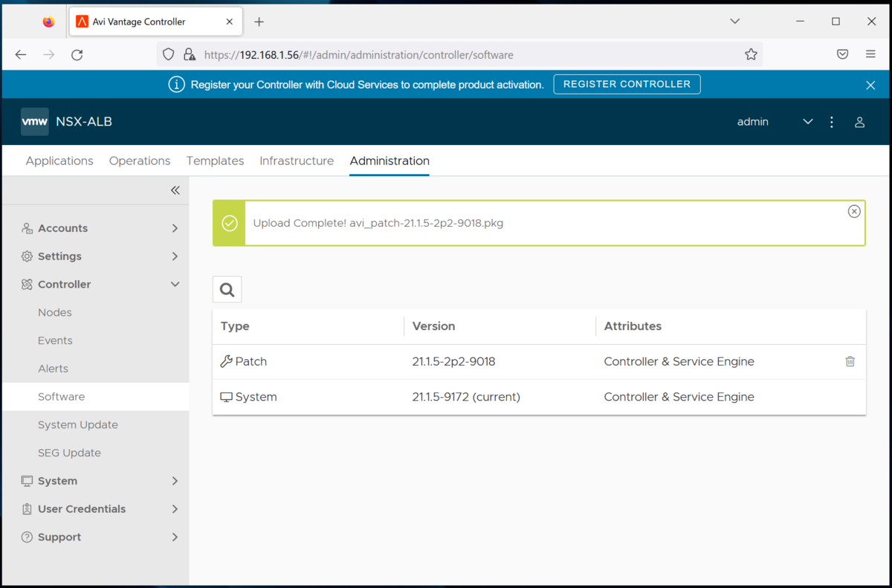This screenshot has height=588, width=892.
Task: Click the REGISTER CONTROLLER button
Action: (x=627, y=84)
